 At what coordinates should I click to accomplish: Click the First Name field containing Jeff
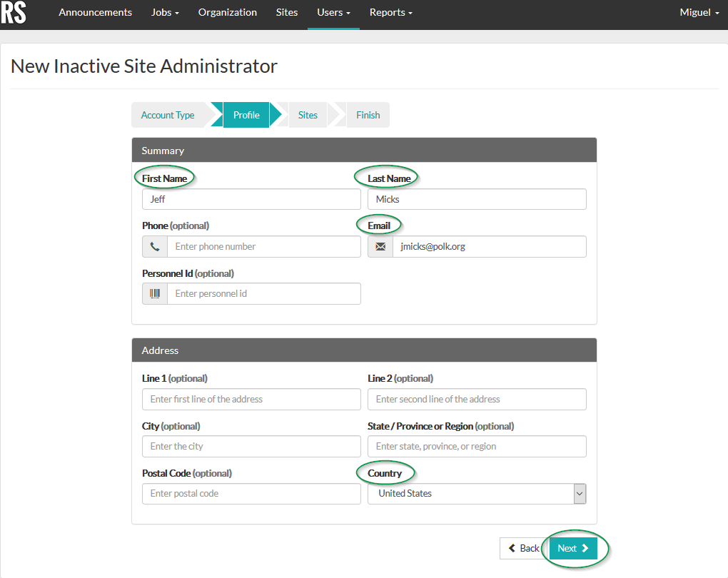251,199
